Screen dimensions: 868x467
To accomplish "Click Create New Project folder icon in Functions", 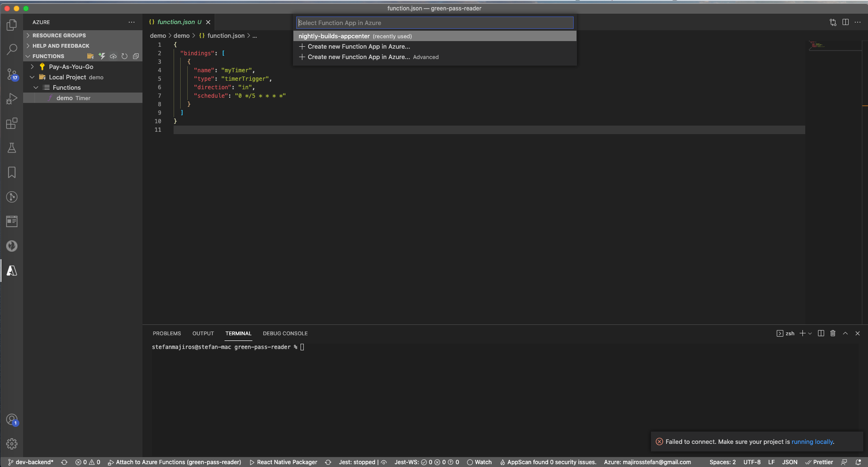I will tap(91, 56).
